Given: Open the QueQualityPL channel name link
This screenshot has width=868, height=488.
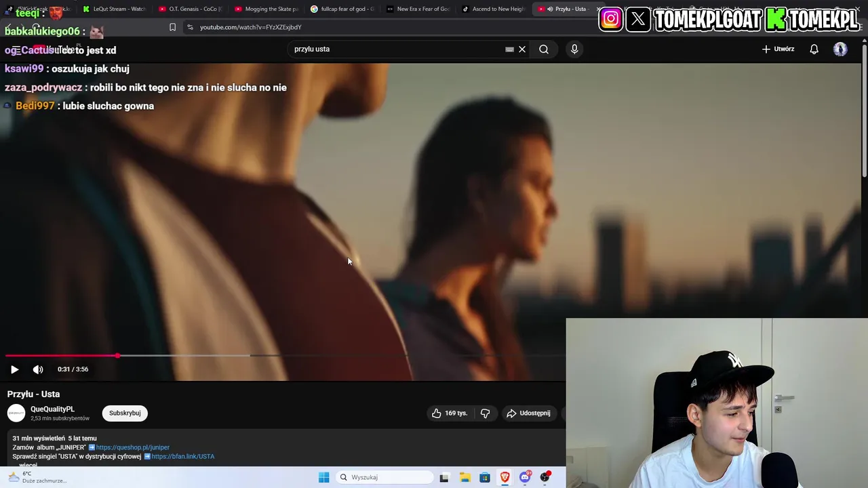Looking at the screenshot, I should pyautogui.click(x=52, y=409).
